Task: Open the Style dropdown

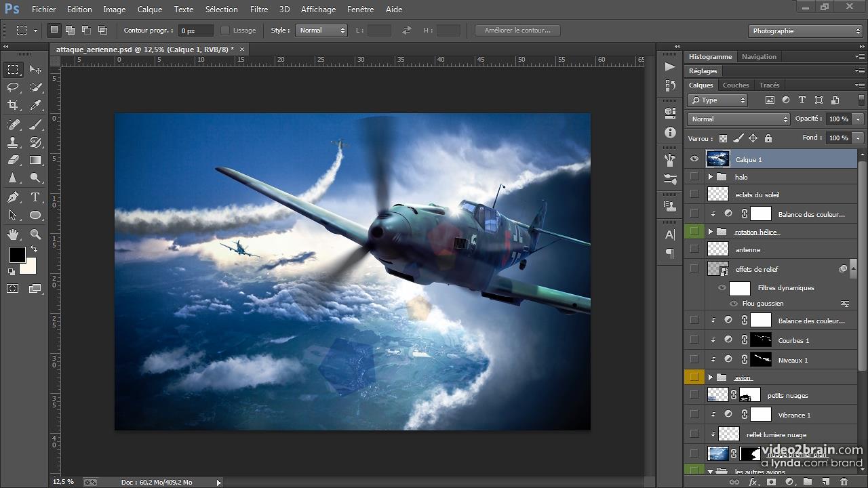Action: tap(321, 30)
